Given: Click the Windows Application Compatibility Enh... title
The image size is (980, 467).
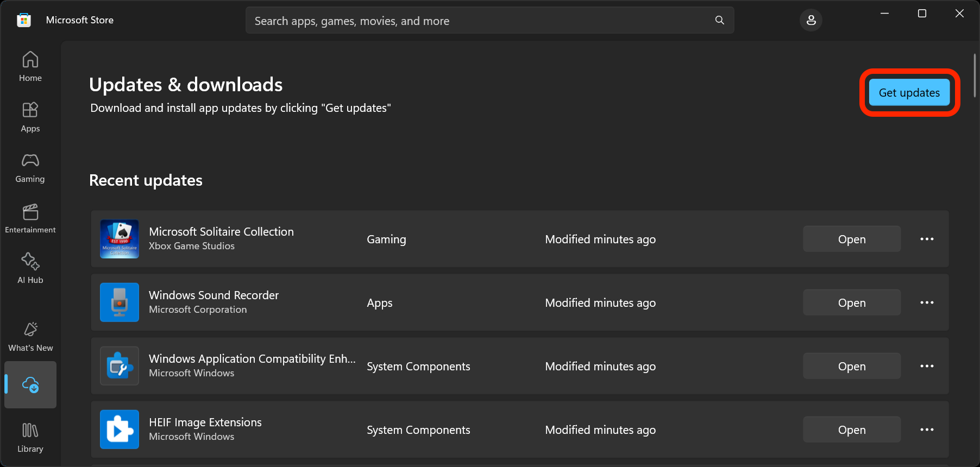Looking at the screenshot, I should [252, 359].
